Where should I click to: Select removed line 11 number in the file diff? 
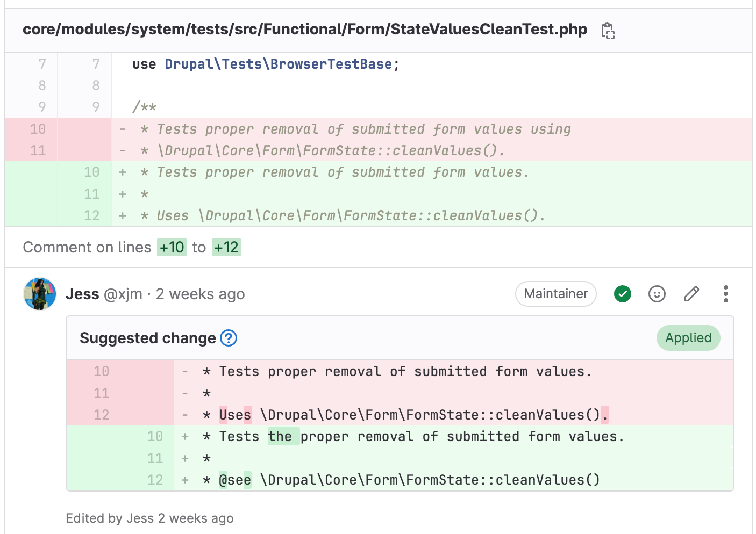click(x=38, y=150)
